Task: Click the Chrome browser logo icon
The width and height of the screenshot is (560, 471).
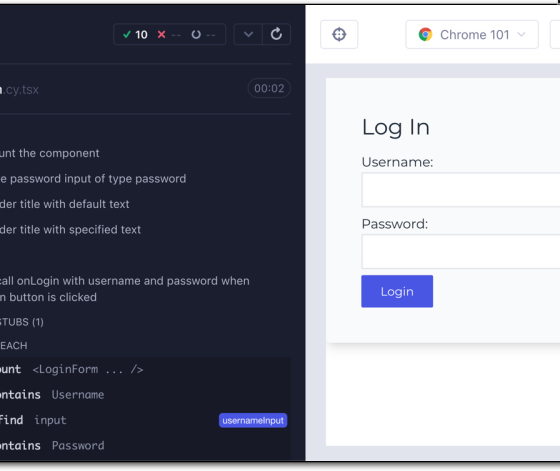Action: pyautogui.click(x=425, y=35)
